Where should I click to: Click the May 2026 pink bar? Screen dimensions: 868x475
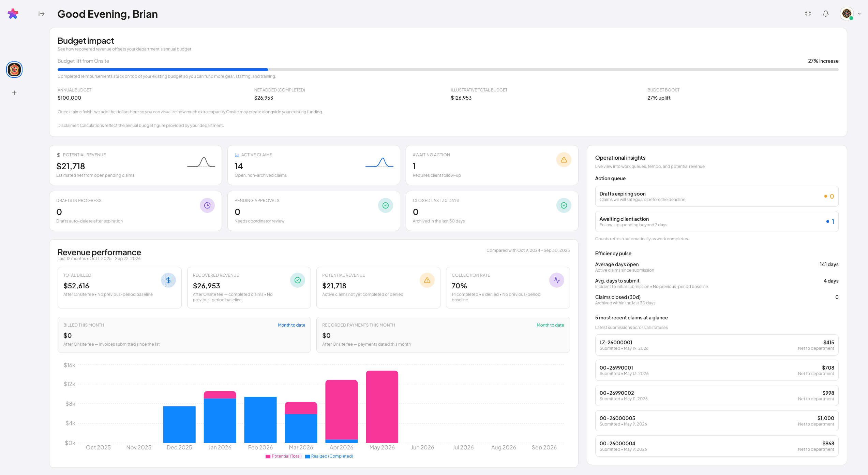tap(382, 407)
